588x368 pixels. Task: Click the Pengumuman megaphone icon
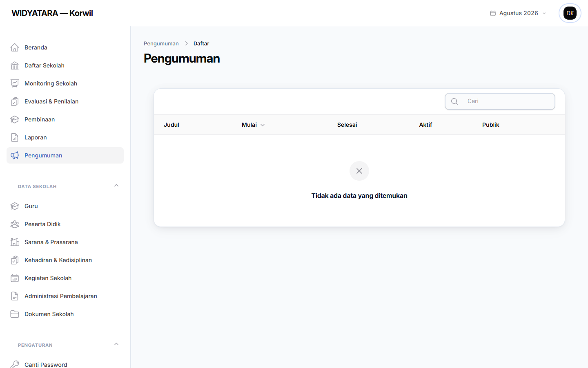(15, 155)
